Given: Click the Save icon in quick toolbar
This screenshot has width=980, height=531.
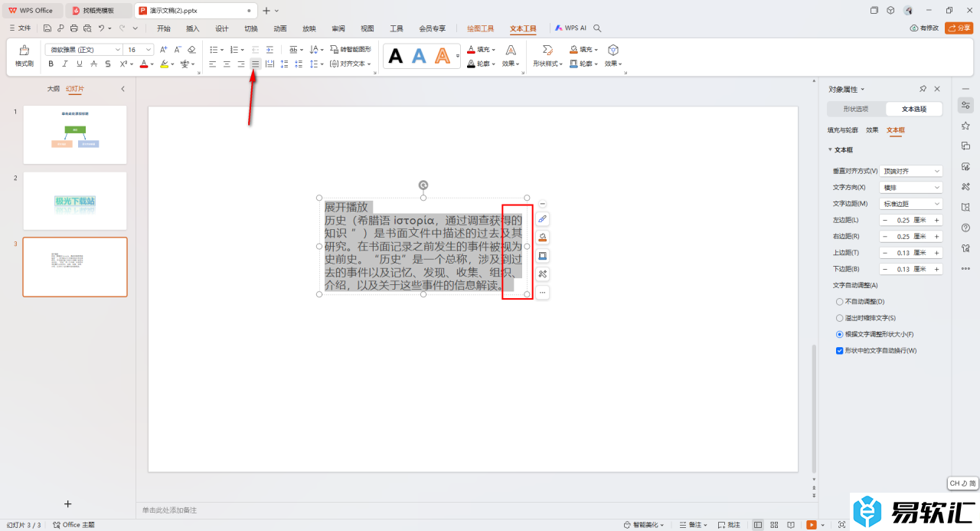Looking at the screenshot, I should 47,28.
